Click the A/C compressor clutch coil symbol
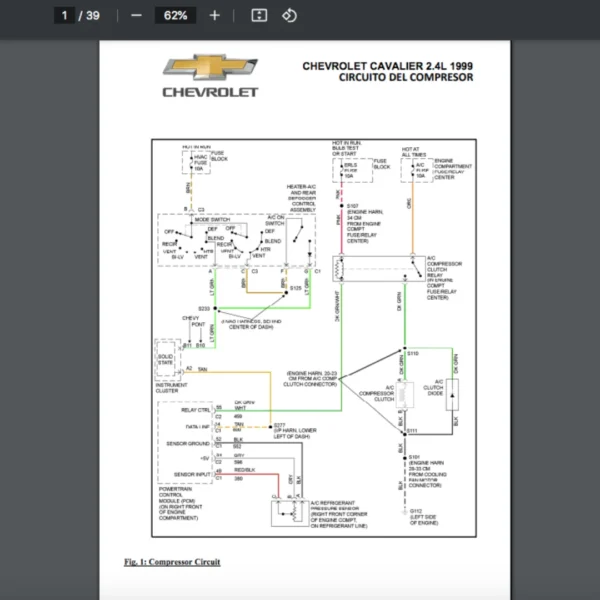 (x=404, y=395)
